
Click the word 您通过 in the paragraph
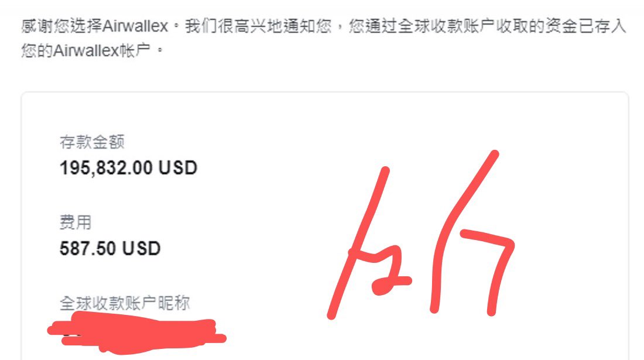[374, 26]
